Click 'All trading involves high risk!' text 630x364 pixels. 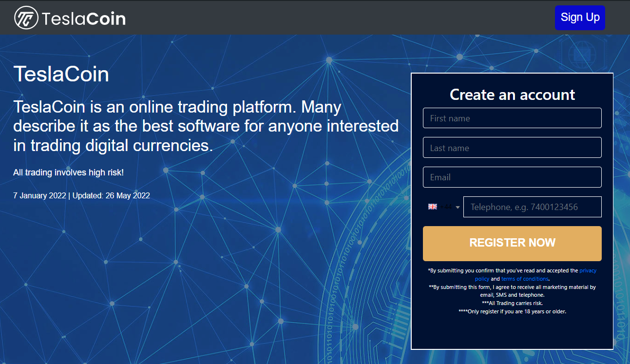tap(69, 172)
